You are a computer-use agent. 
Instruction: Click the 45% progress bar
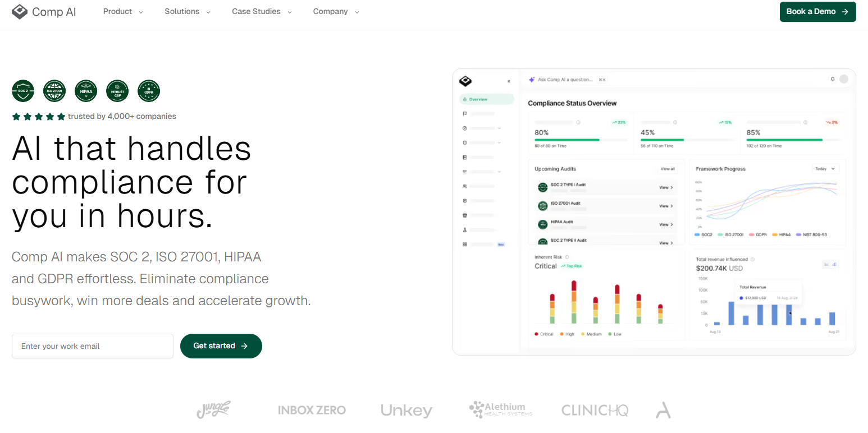pyautogui.click(x=687, y=140)
